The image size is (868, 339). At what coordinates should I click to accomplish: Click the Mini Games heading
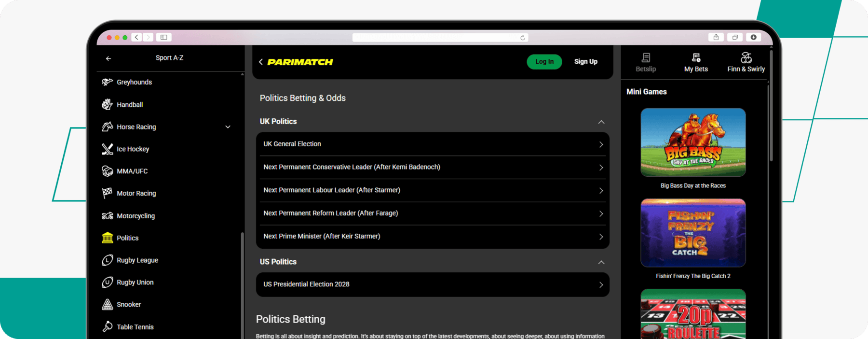click(x=647, y=92)
